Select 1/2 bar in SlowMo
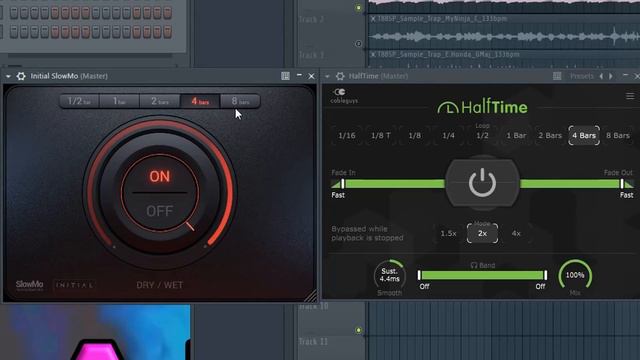 tap(79, 101)
